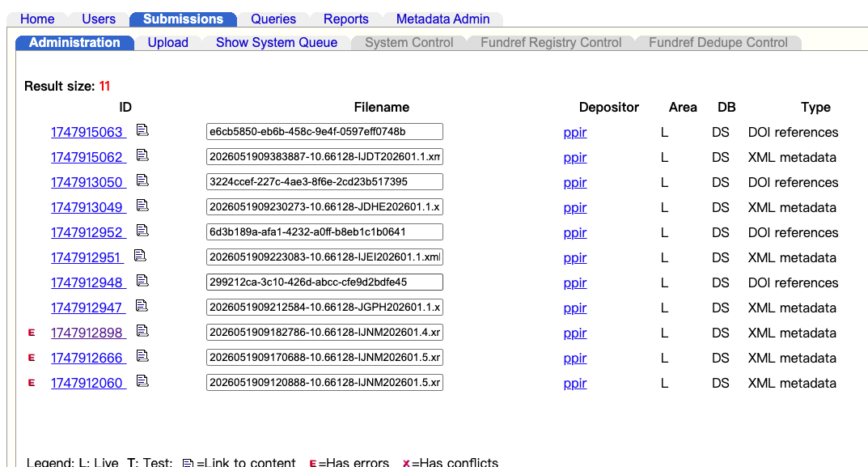Viewport: 868px width, 467px height.
Task: Click the Depositor column header
Action: coord(609,108)
